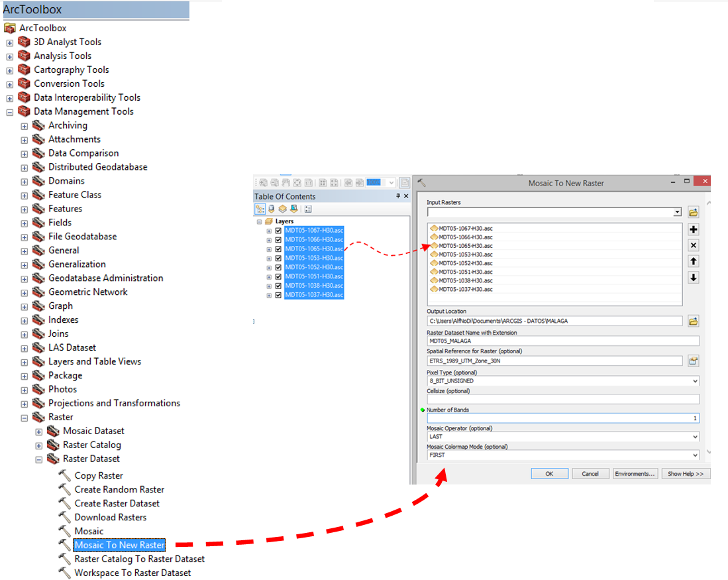
Task: Select List By Selection view icon
Action: click(x=294, y=209)
